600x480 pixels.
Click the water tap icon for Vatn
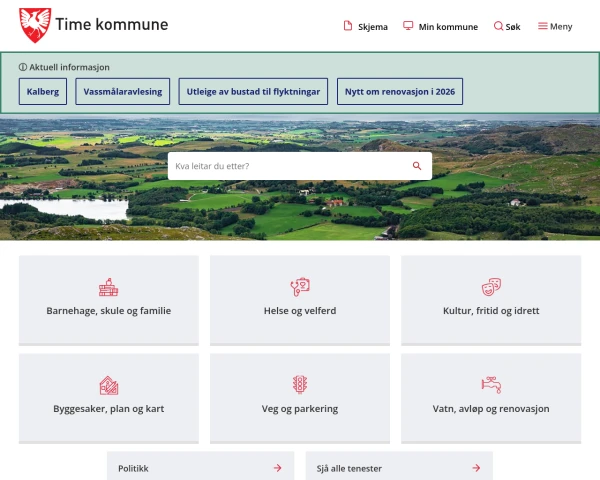pos(491,384)
